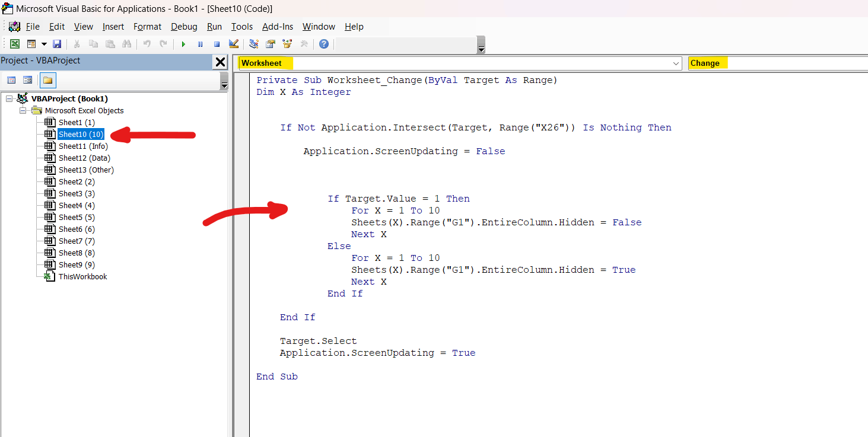This screenshot has height=437, width=868.
Task: Click the View Microsoft Excel toolbar icon
Action: point(15,44)
